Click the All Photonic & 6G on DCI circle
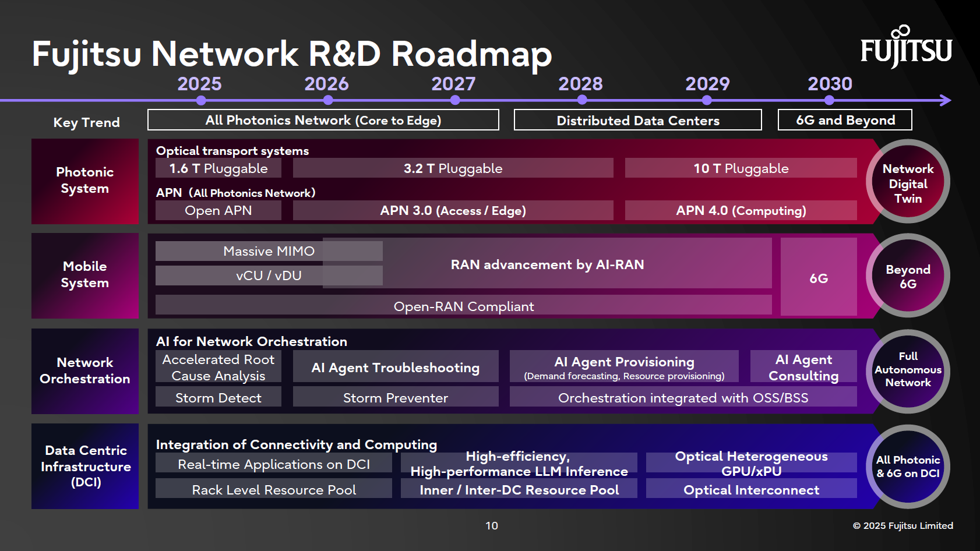Screen dimensions: 980x551 click(x=907, y=466)
